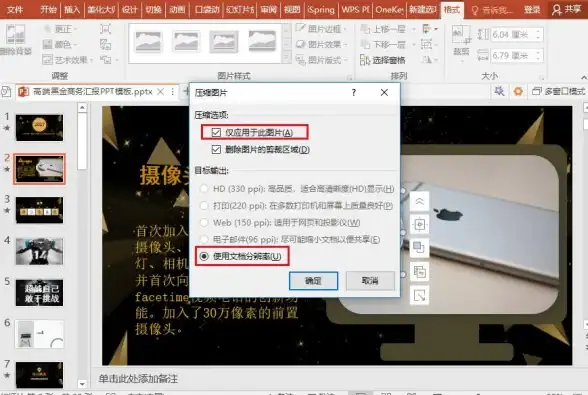Viewport: 588px width, 395px height.
Task: Open Picture Effects (图片效果) dropdown
Action: coord(322,44)
